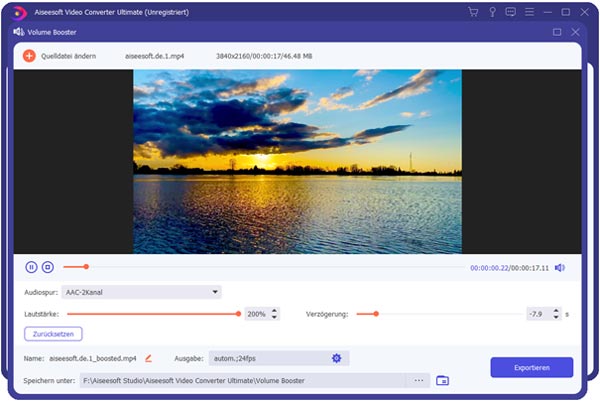Click the aiseesoft.de.1_boosted.mp4 output name
Viewport: 600px width, 401px height.
pyautogui.click(x=93, y=359)
